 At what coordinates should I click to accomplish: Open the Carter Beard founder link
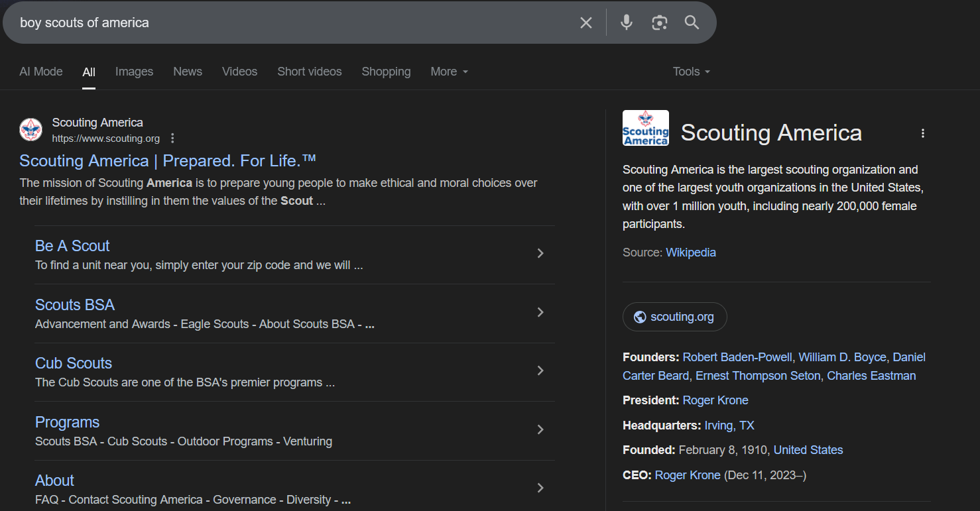coord(656,376)
